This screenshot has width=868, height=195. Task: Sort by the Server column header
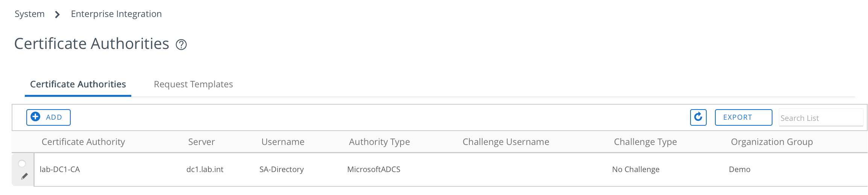pos(201,142)
